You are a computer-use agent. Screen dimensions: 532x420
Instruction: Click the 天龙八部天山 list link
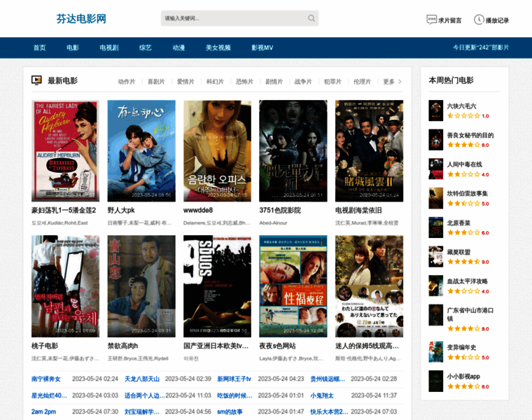pyautogui.click(x=142, y=379)
